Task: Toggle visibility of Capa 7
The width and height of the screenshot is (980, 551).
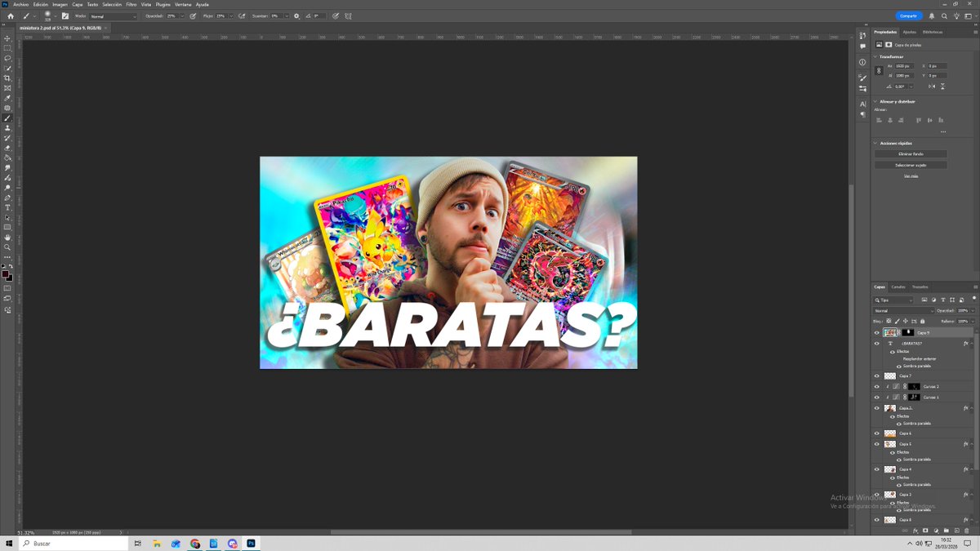Action: click(x=876, y=375)
